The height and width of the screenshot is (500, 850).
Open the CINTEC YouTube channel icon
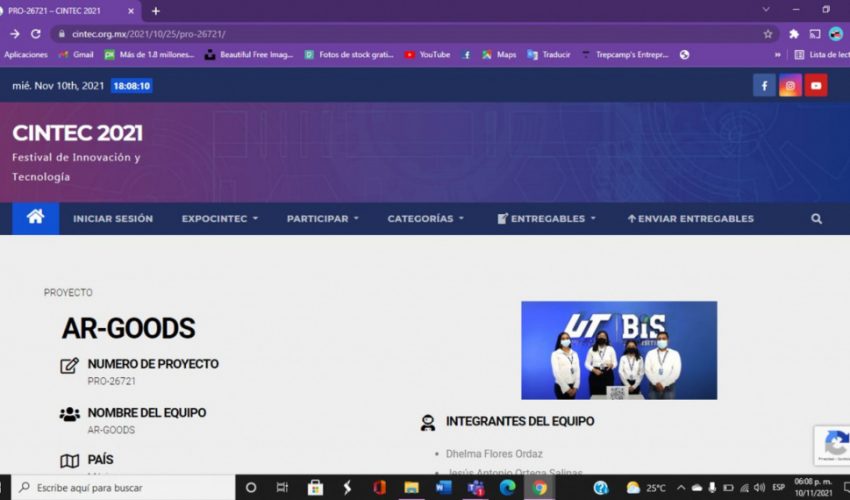tap(816, 86)
